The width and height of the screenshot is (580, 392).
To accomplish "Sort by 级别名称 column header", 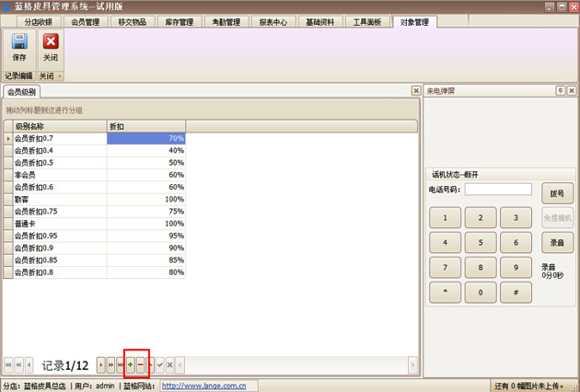I will pyautogui.click(x=55, y=126).
